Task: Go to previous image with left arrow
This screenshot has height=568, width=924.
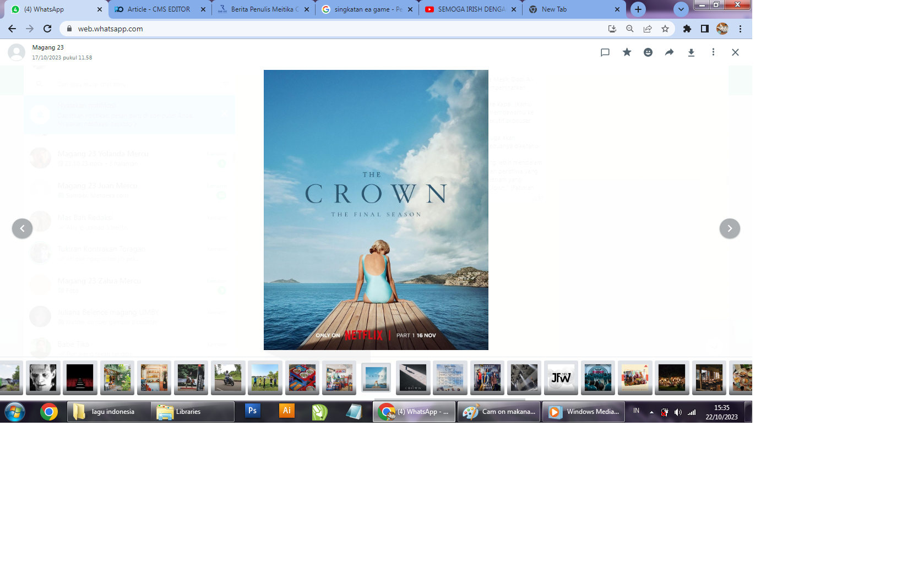Action: tap(23, 228)
